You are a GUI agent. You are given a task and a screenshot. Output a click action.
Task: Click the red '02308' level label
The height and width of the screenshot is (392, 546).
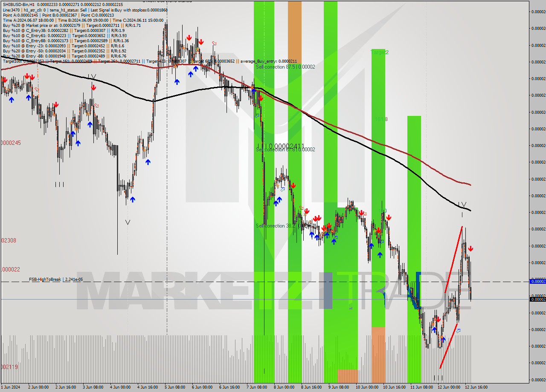(x=8, y=240)
